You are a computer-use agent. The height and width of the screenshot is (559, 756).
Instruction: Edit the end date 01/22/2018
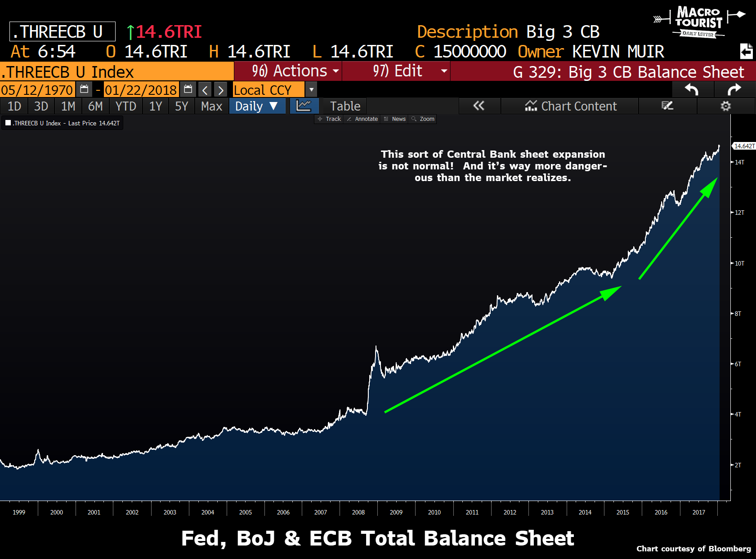(141, 90)
